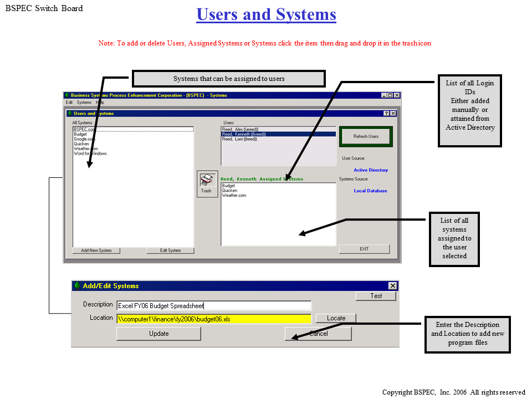Open the Edit menu
532x399 pixels.
coord(69,103)
